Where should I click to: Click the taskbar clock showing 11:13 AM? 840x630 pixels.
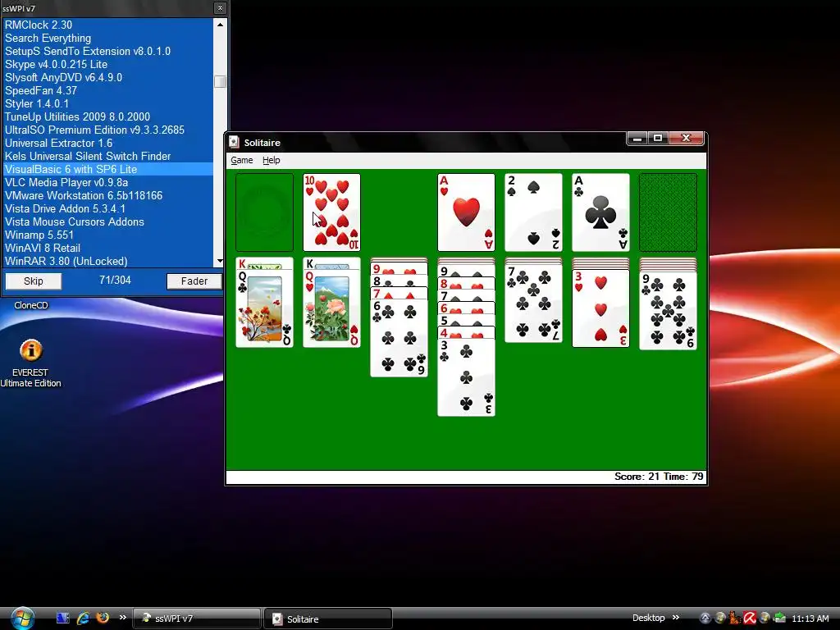pos(810,619)
